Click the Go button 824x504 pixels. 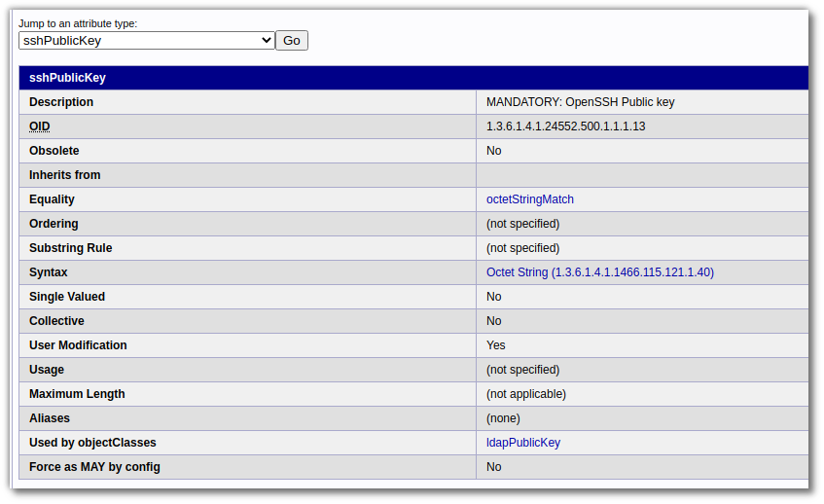click(x=292, y=41)
